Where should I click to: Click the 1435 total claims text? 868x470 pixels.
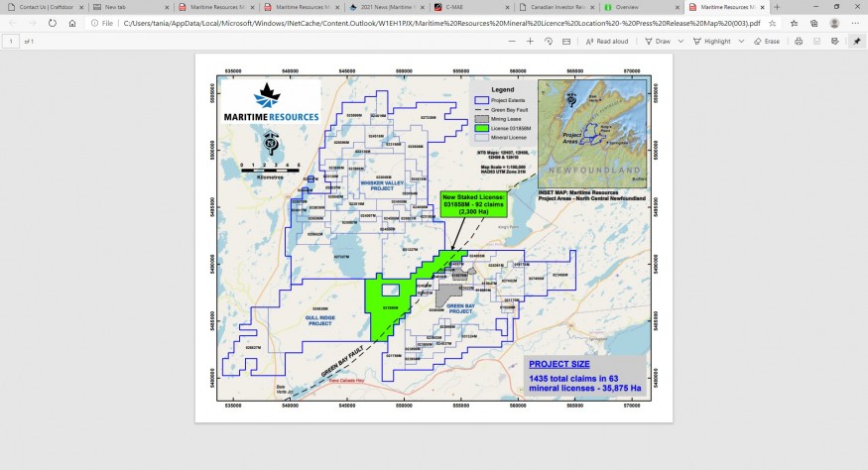pos(585,384)
